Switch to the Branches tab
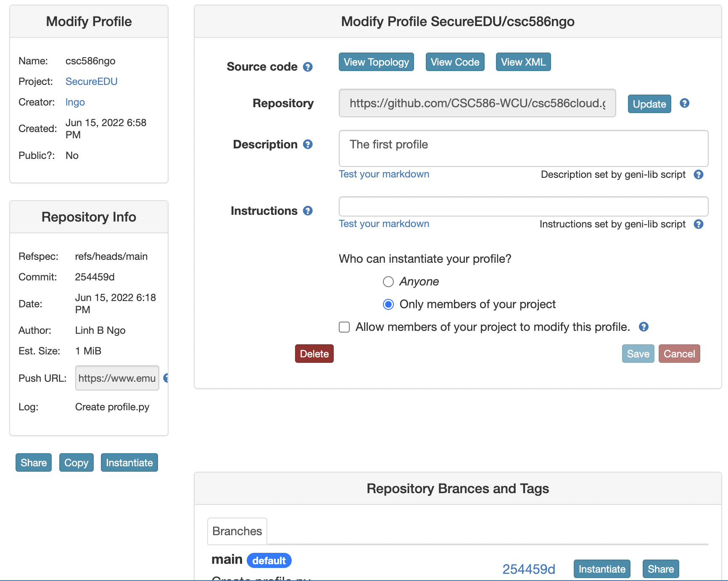Viewport: 728px width, 581px height. [237, 531]
